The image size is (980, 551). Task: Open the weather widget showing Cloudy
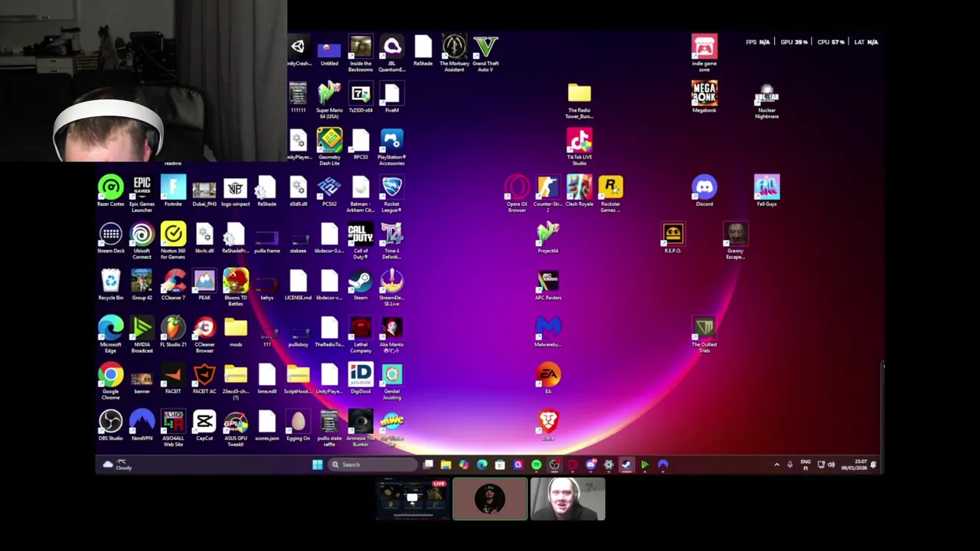tap(117, 465)
